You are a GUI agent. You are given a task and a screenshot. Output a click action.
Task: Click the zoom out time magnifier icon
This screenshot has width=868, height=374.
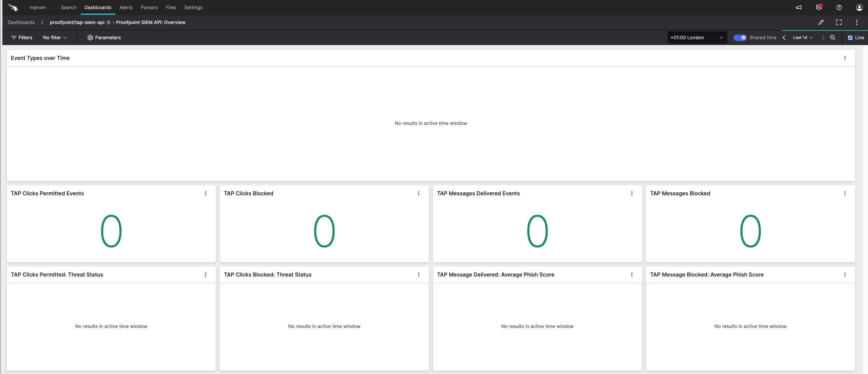point(833,38)
